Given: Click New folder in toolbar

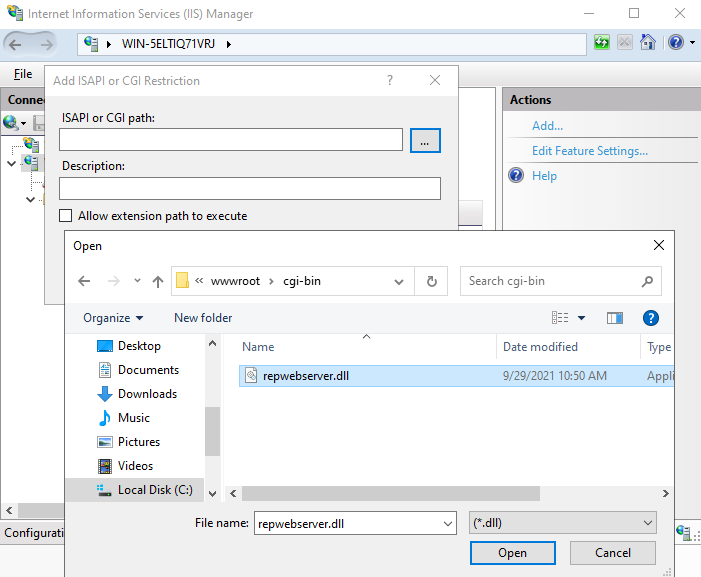Looking at the screenshot, I should (203, 318).
